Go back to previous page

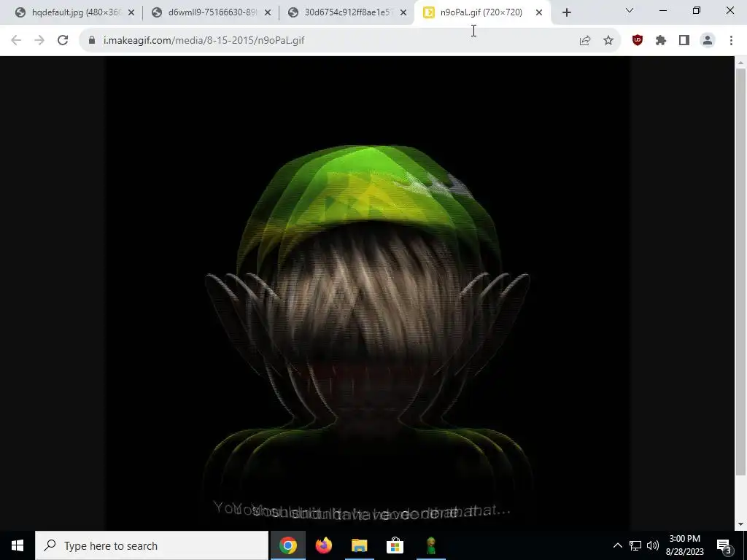pos(16,41)
